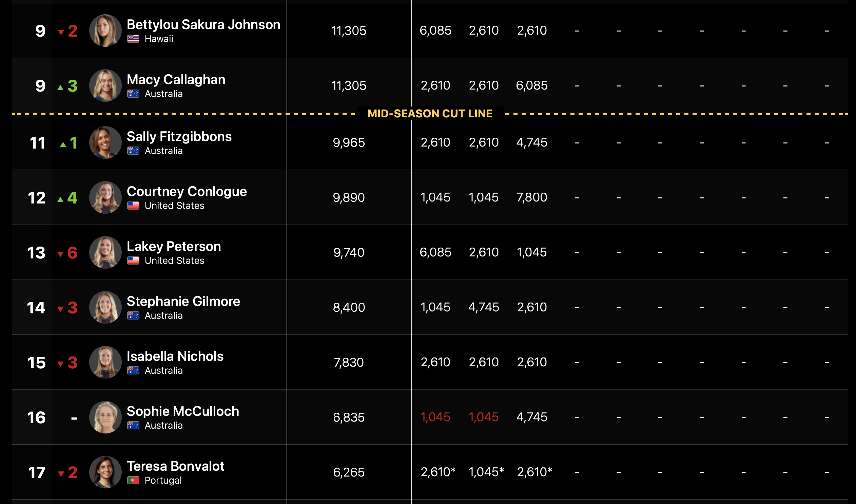Click Lakey Peterson's red down arrow

(60, 254)
